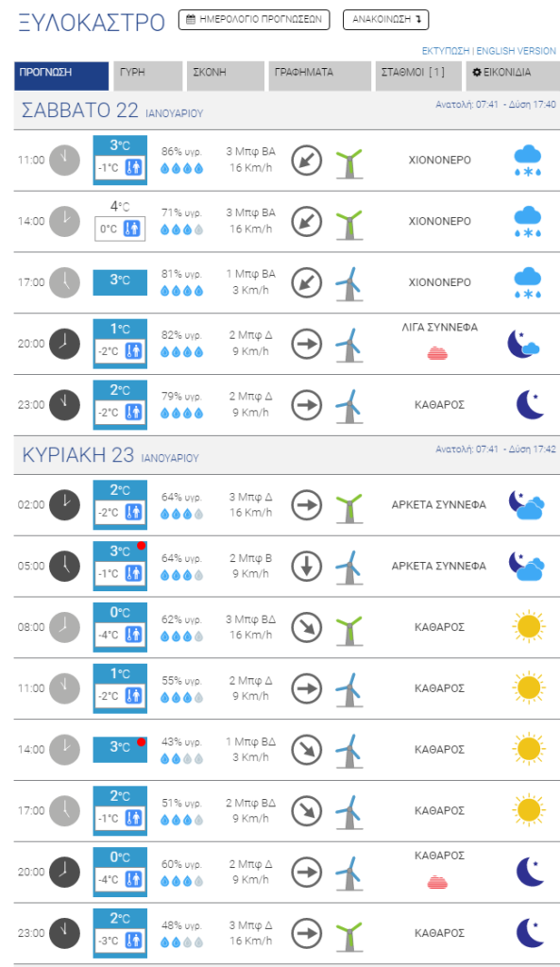Screen dimensions: 560x967
Task: Switch to the ΓΡΑΦΗΜΑΤΑ tab
Action: (320, 76)
